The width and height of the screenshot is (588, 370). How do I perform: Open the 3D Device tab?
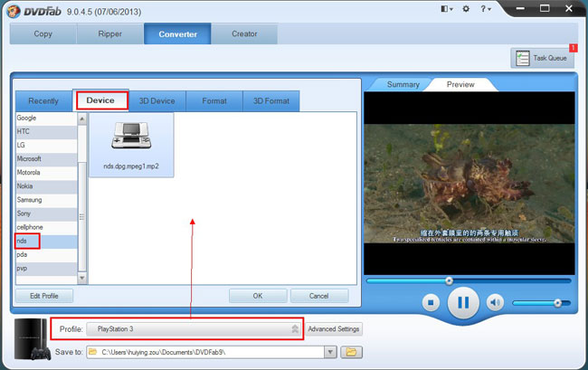point(157,100)
